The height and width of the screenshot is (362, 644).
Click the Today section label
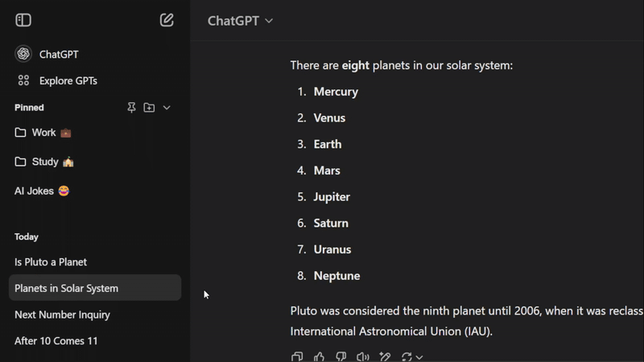[27, 237]
